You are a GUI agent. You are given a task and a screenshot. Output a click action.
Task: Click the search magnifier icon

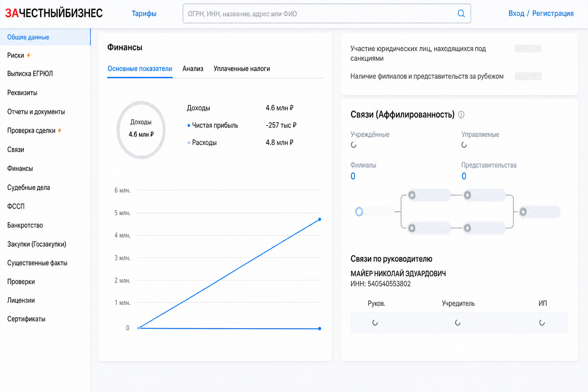(x=461, y=13)
